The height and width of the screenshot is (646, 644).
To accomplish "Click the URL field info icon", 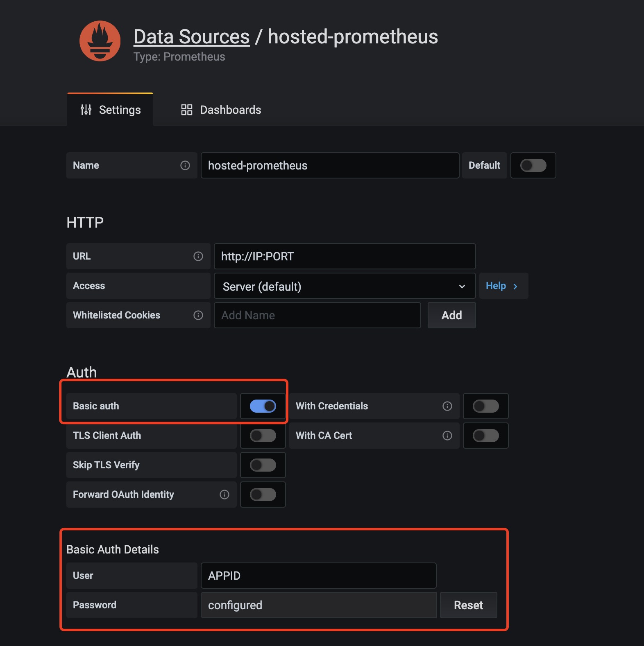I will pos(198,256).
